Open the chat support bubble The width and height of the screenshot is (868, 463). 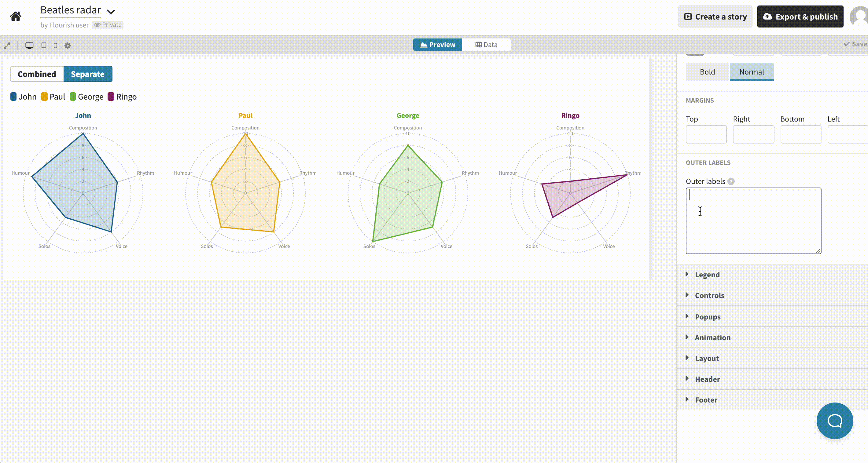(834, 421)
